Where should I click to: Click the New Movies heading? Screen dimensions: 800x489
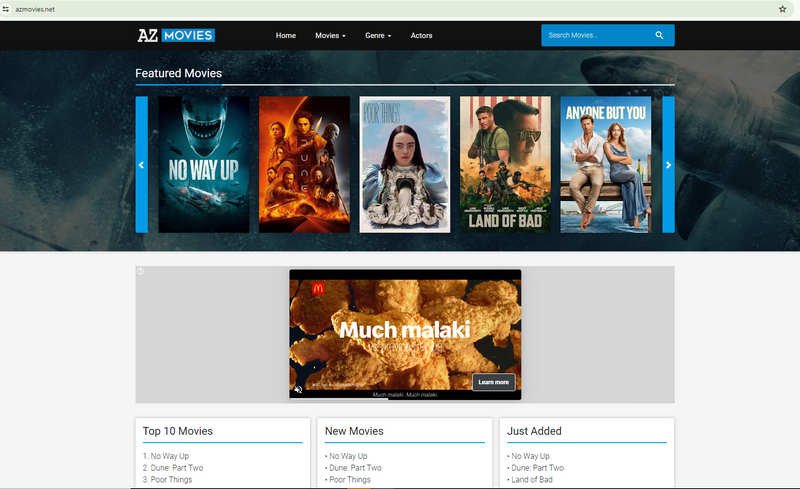pyautogui.click(x=354, y=431)
